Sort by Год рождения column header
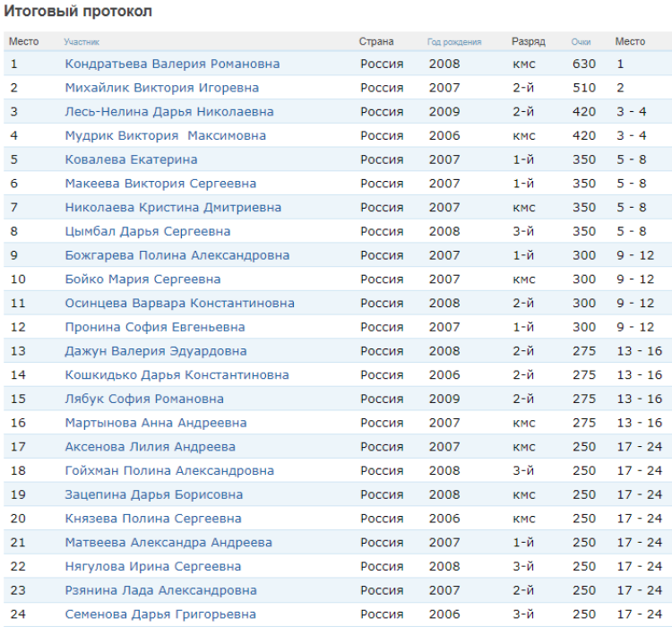The image size is (672, 627). [453, 42]
